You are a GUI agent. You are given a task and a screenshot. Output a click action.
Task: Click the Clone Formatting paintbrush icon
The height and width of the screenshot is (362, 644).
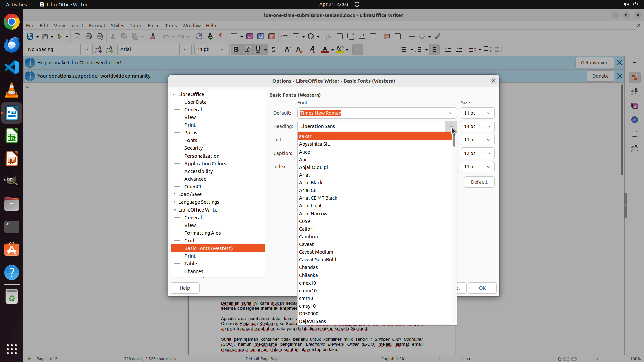[x=153, y=36]
